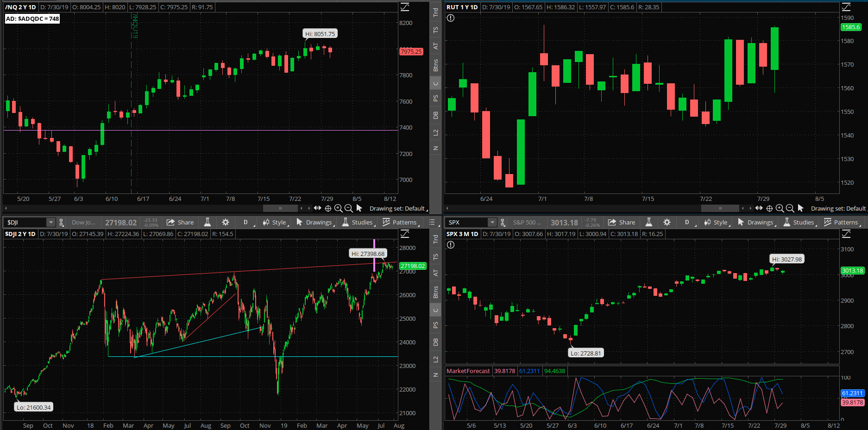
Task: Click the alert exclamation icon on the RUT chart
Action: point(451,18)
